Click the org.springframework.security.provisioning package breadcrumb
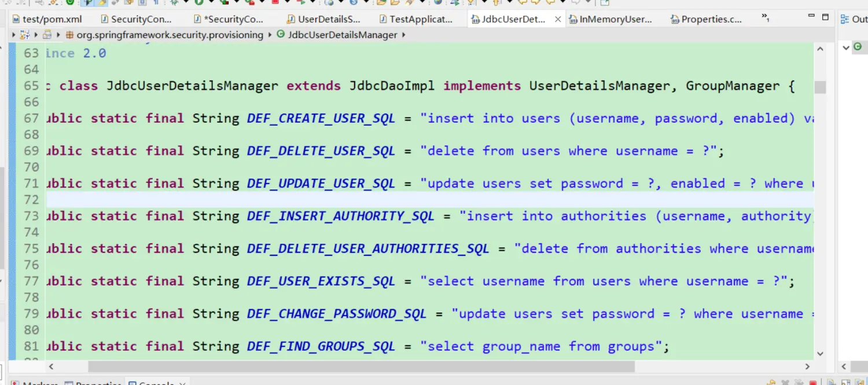 (170, 35)
